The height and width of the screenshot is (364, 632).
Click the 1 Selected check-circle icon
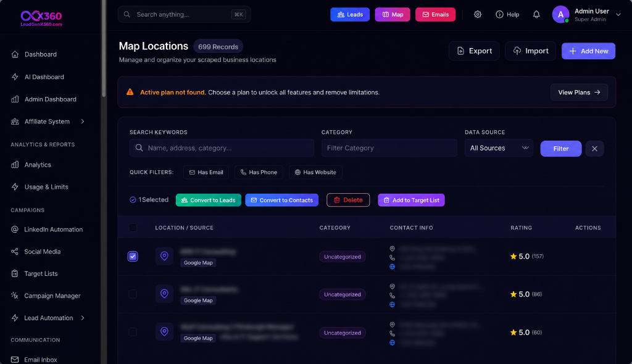(133, 200)
